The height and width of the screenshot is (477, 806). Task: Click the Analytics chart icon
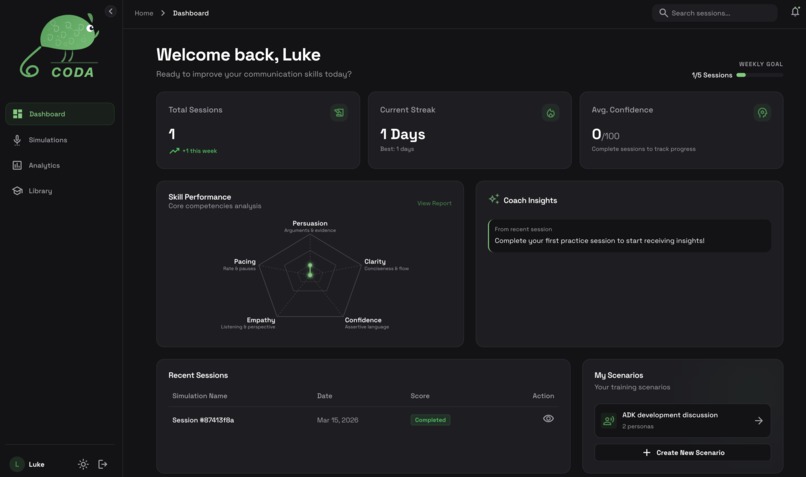(17, 165)
